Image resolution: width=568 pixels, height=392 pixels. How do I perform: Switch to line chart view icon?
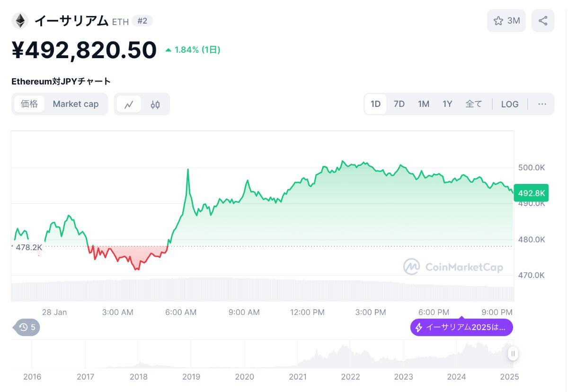[129, 104]
